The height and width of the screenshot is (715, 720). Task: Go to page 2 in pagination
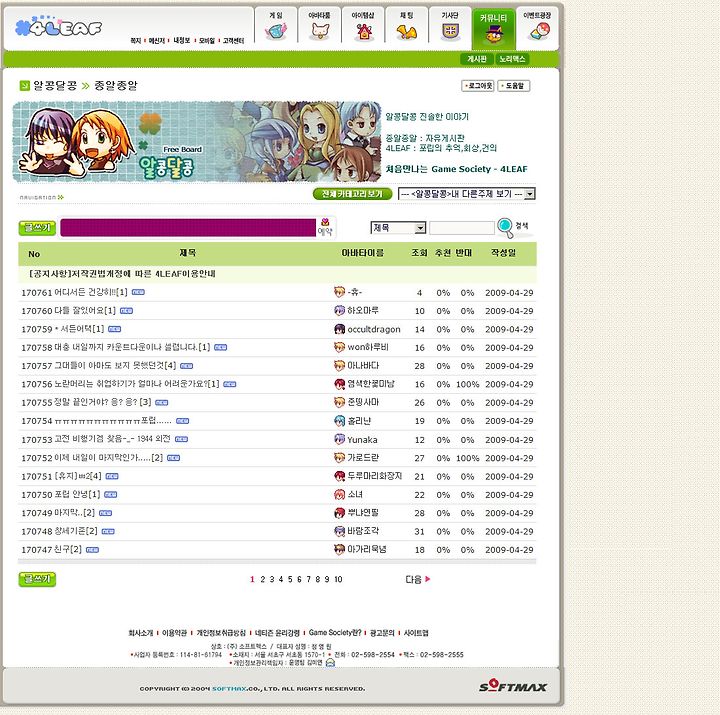tap(263, 580)
